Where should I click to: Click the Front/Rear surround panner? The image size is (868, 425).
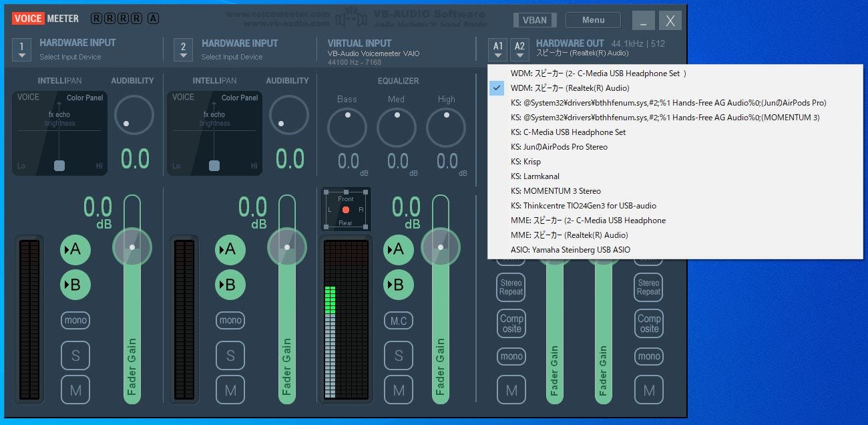click(x=345, y=210)
